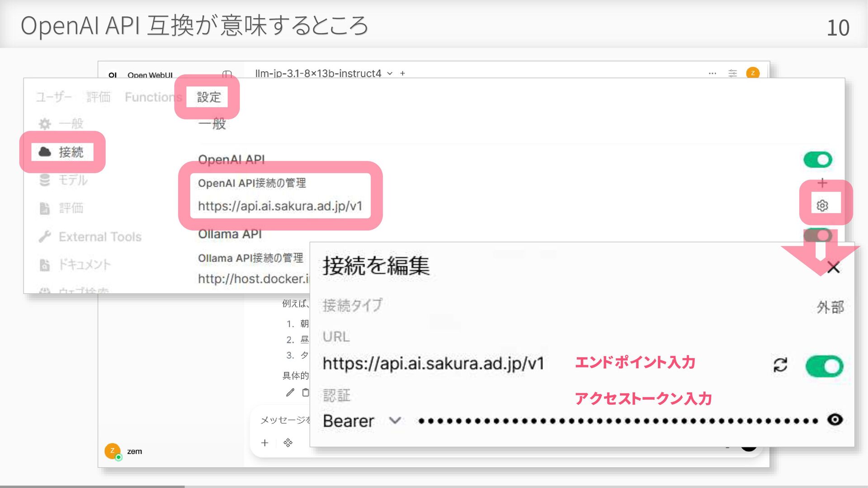Click the https://api.ai.sakura.ad.jp/v1 URL input field
The image size is (868, 488).
tap(433, 364)
